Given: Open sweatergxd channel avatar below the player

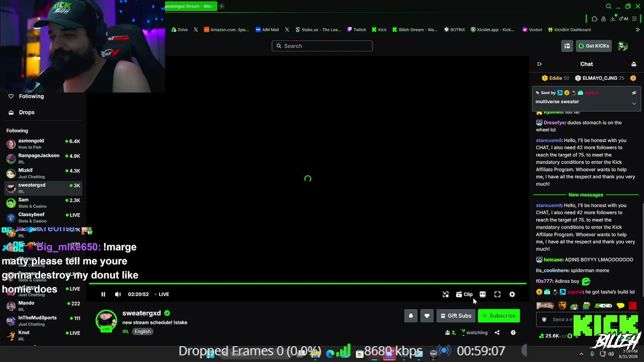Looking at the screenshot, I should point(106,321).
